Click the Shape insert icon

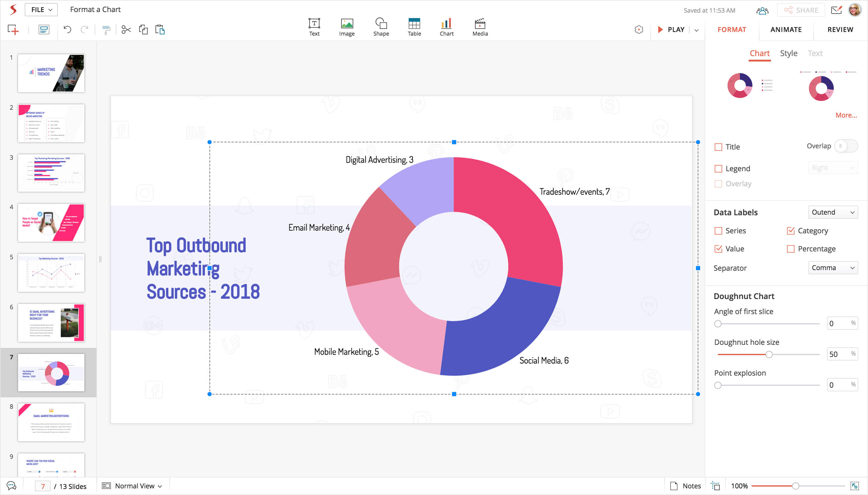(x=381, y=27)
